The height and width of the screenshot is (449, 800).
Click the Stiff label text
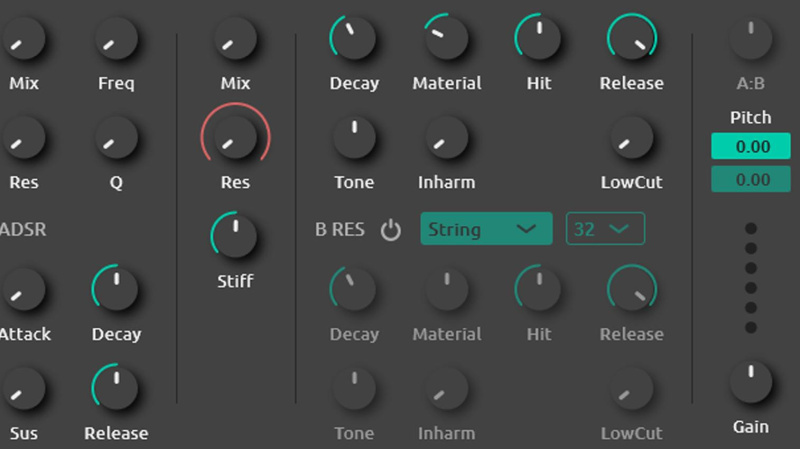[x=235, y=281]
